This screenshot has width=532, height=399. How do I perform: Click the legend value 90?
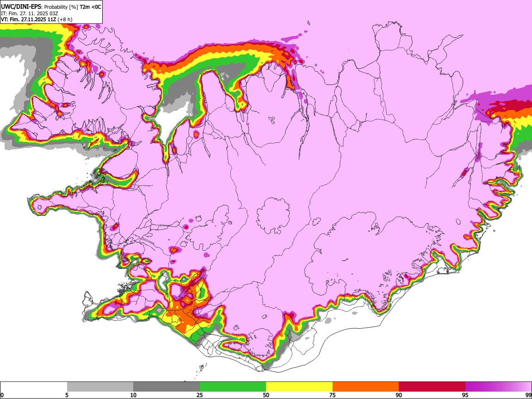point(399,395)
